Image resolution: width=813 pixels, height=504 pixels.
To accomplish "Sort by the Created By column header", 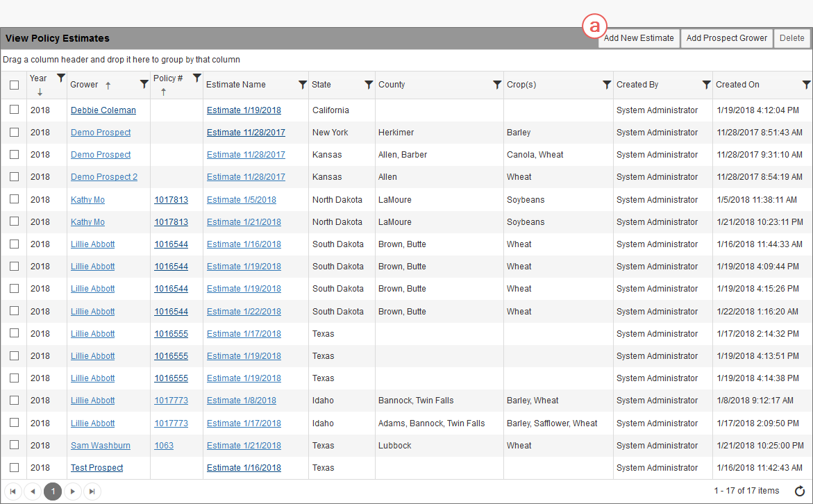I will point(637,85).
